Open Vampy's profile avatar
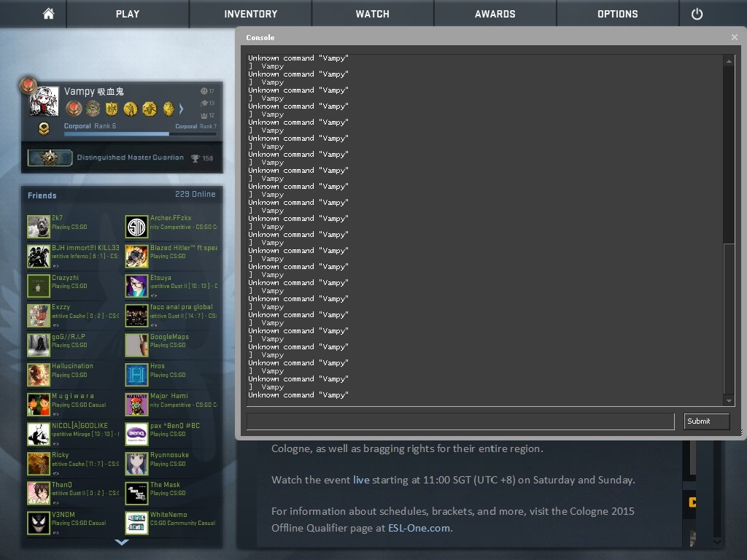Screen dimensions: 747x560 pos(44,101)
